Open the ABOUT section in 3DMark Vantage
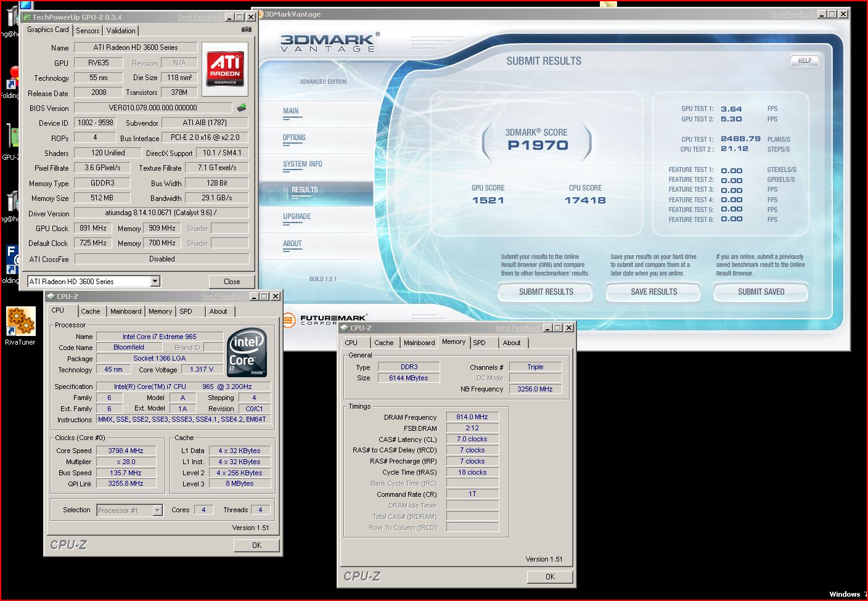Screen dimensions: 868x601 (x=292, y=244)
